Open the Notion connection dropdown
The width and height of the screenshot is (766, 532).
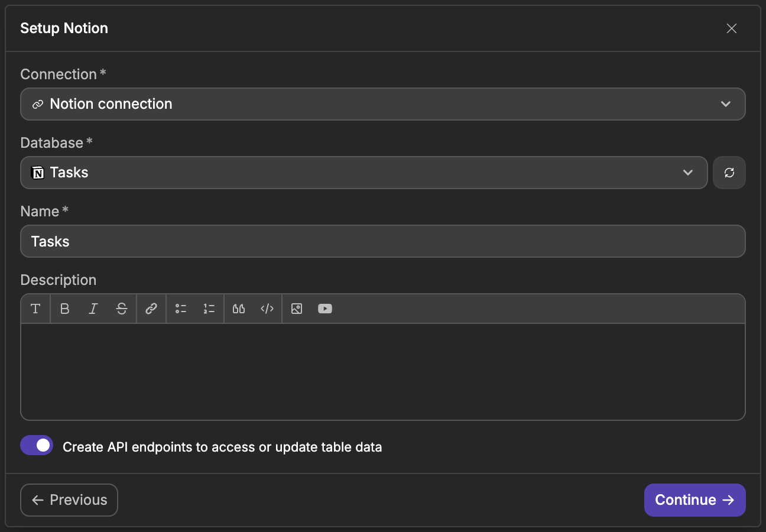tap(383, 104)
